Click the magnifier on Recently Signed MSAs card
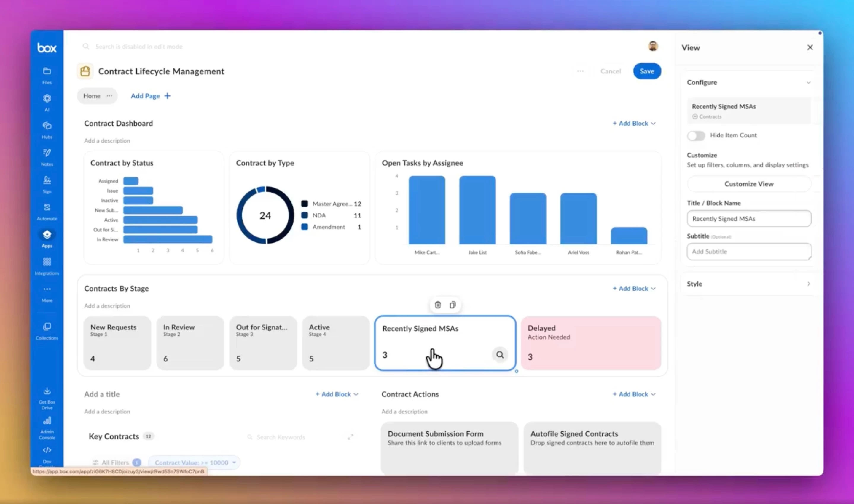Screen dimensions: 854x504 pyautogui.click(x=500, y=355)
